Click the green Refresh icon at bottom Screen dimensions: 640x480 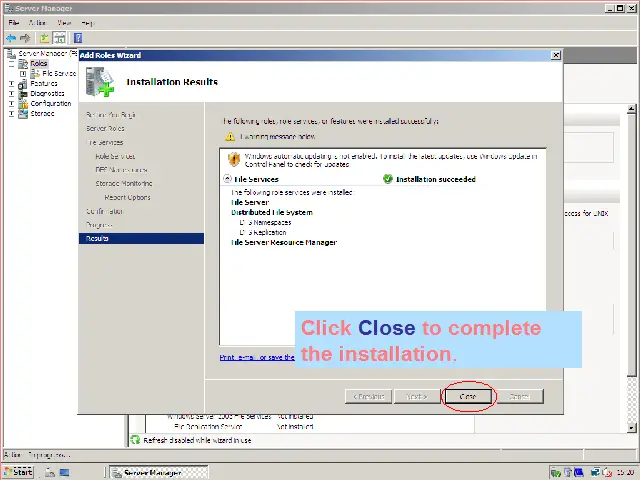(135, 440)
